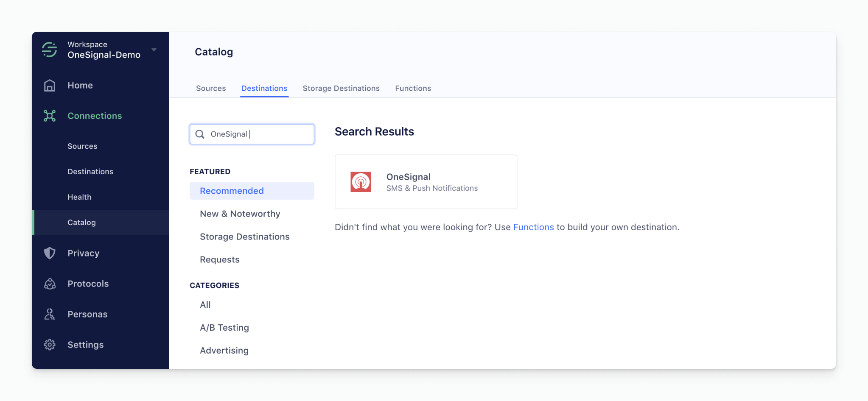The image size is (868, 401).
Task: Click the Home house icon
Action: click(x=50, y=85)
